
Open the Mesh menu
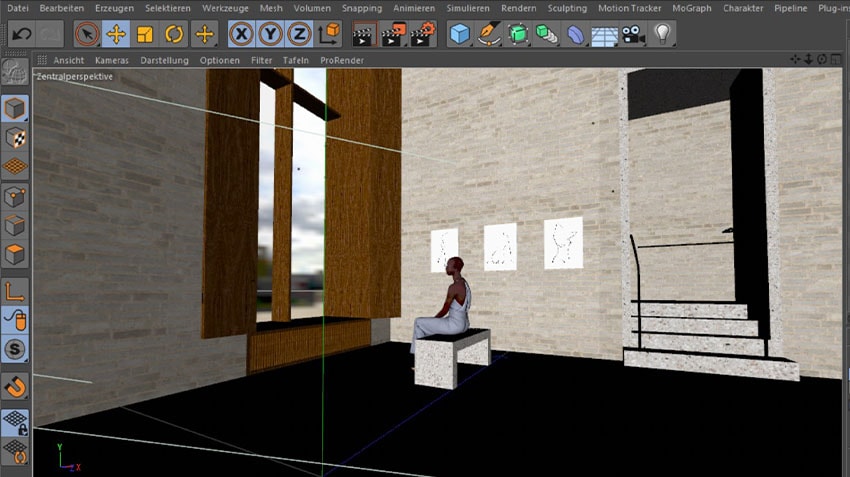[271, 8]
